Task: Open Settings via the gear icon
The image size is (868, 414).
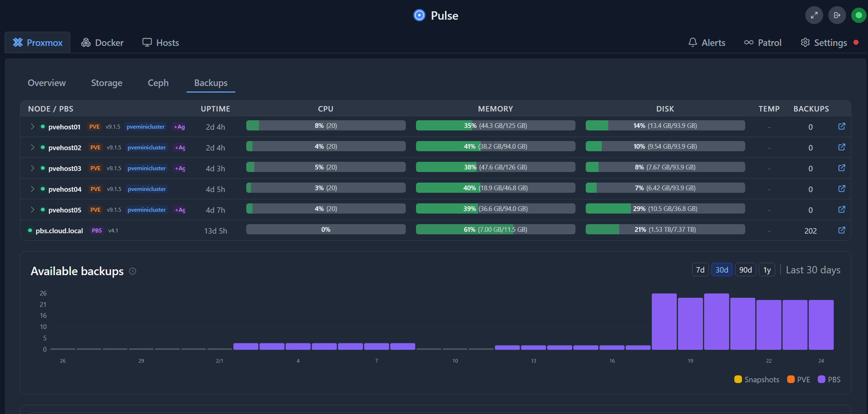Action: 805,42
